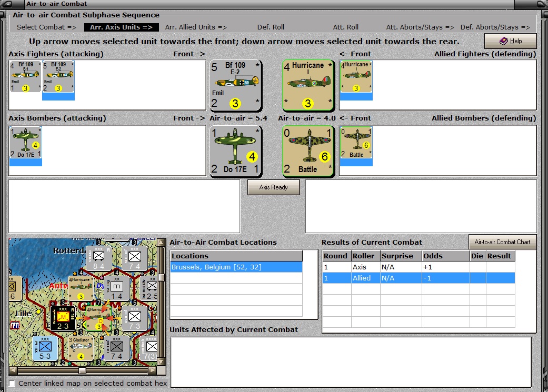This screenshot has width=548, height=392.
Task: Select the round 1 Allied result row
Action: point(419,278)
